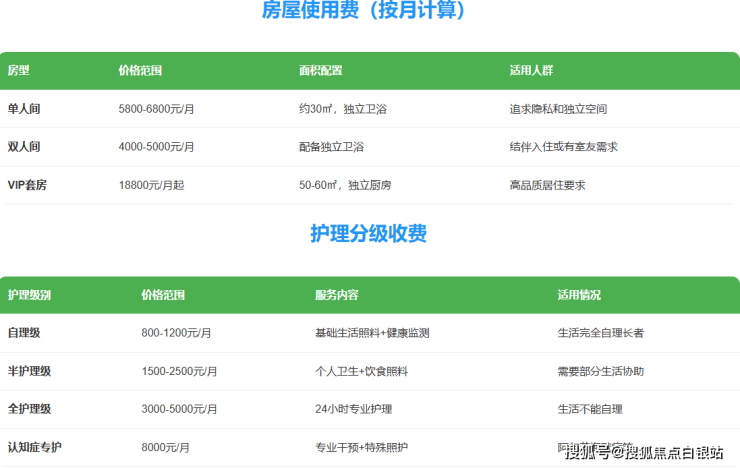
Task: Click the 面积配置 column header
Action: click(320, 71)
